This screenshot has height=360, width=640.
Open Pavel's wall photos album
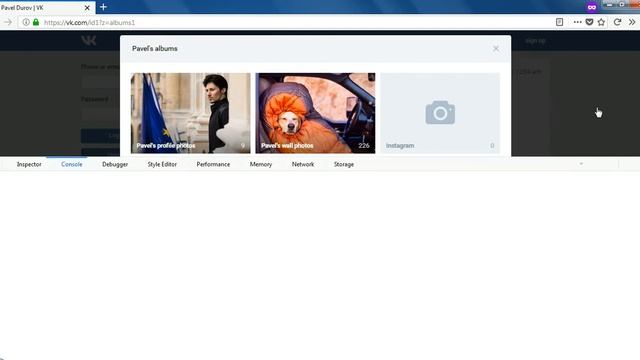(x=315, y=113)
